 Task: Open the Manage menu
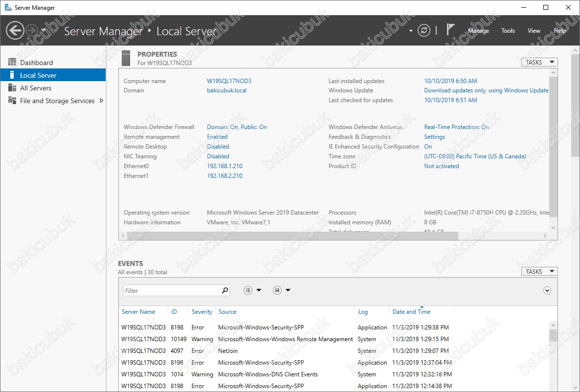tap(478, 31)
